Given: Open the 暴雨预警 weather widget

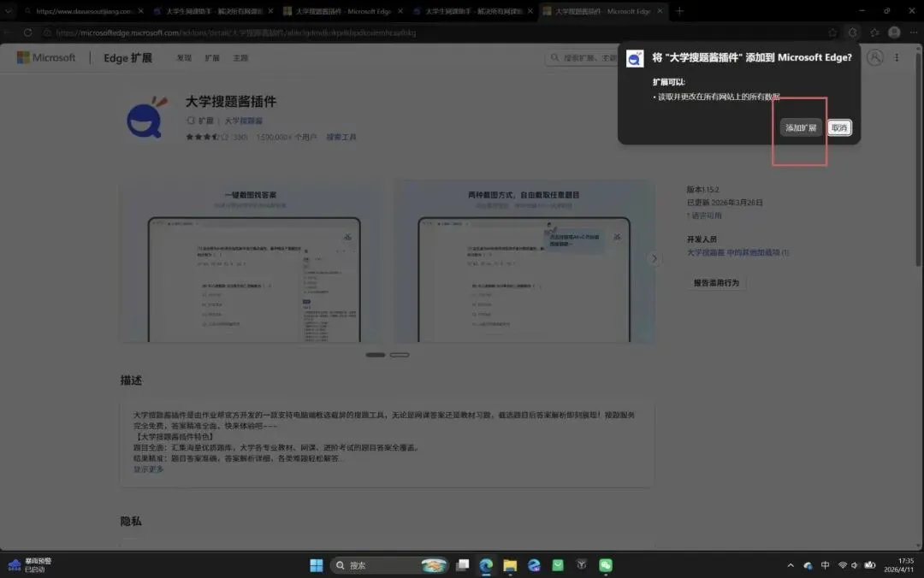Looking at the screenshot, I should coord(29,565).
